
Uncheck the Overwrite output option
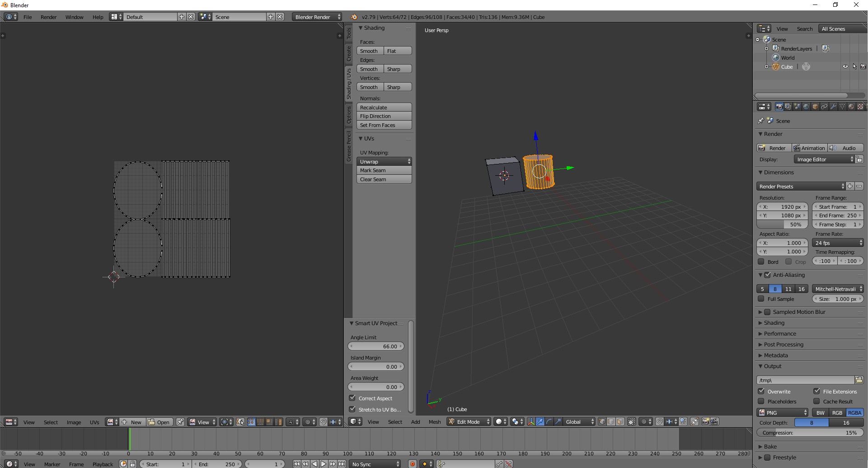point(761,391)
